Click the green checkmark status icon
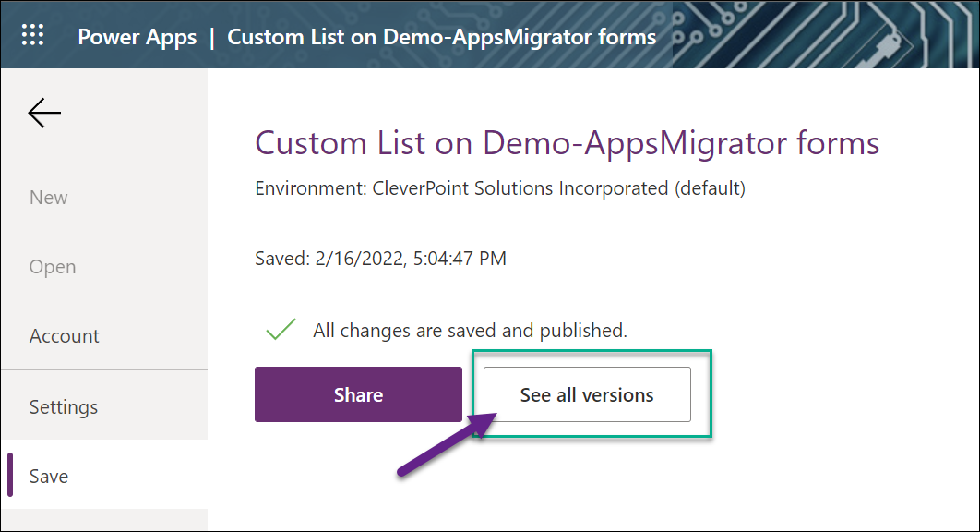Viewport: 980px width, 532px height. 281,329
